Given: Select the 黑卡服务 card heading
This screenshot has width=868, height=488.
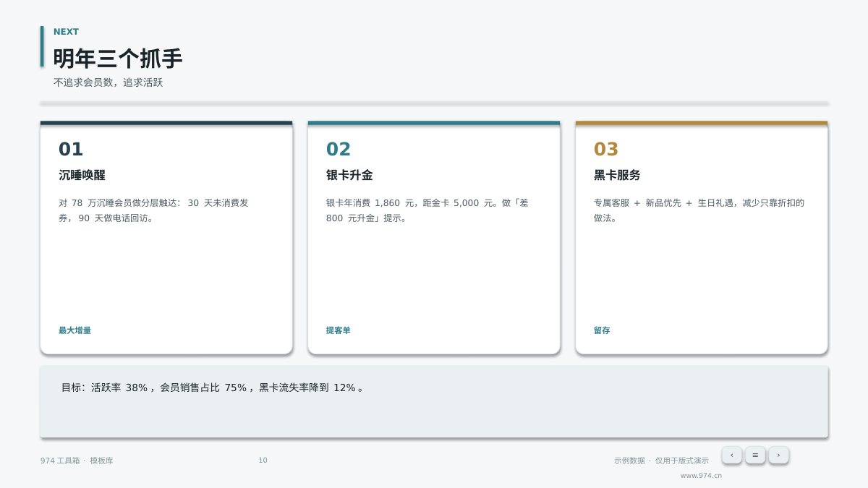Looking at the screenshot, I should click(617, 175).
